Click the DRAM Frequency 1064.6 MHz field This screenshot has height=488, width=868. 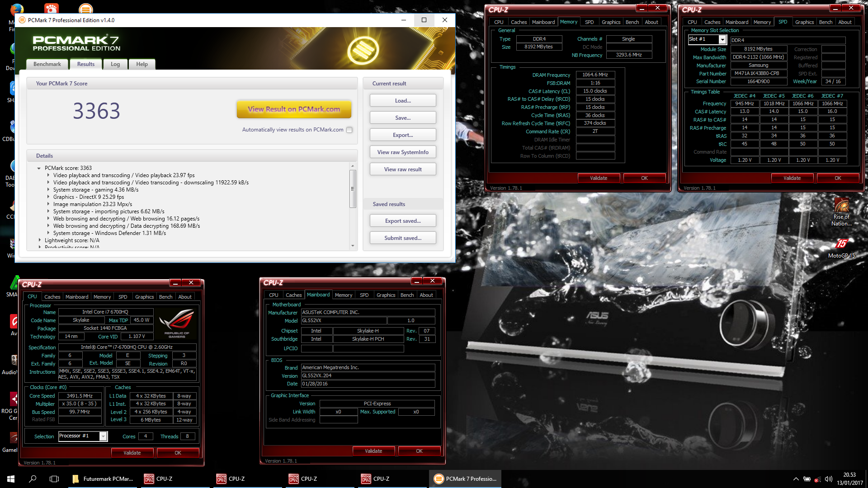click(595, 75)
